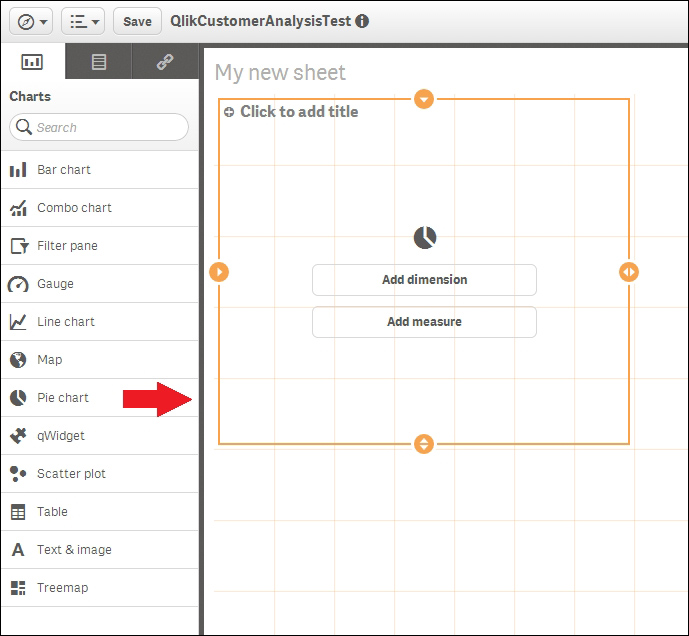Open the list menu dropdown in the toolbar
This screenshot has height=636, width=689.
[83, 21]
